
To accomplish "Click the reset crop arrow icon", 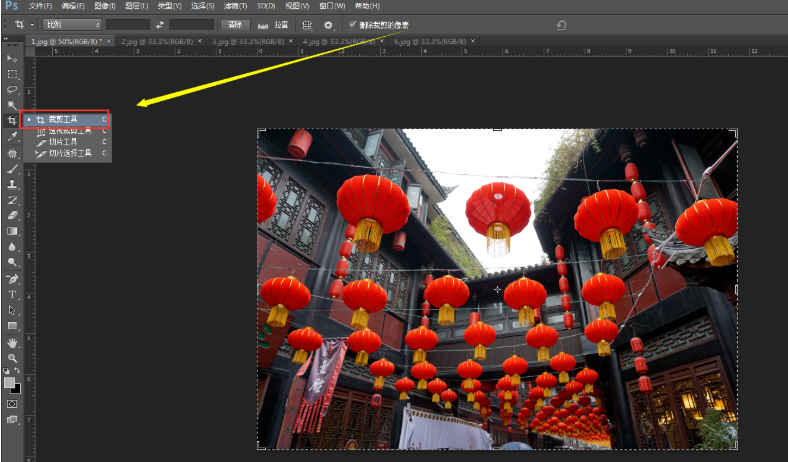I will click(x=561, y=24).
